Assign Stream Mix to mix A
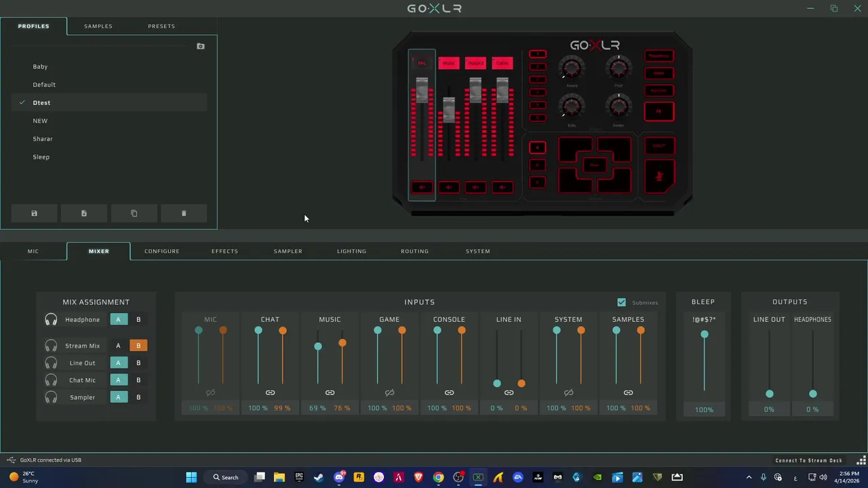 click(118, 346)
